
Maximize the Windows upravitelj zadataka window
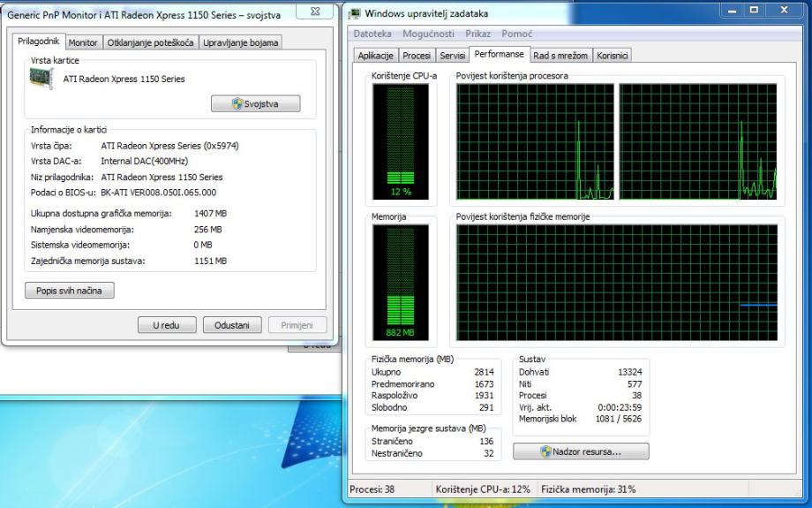755,11
